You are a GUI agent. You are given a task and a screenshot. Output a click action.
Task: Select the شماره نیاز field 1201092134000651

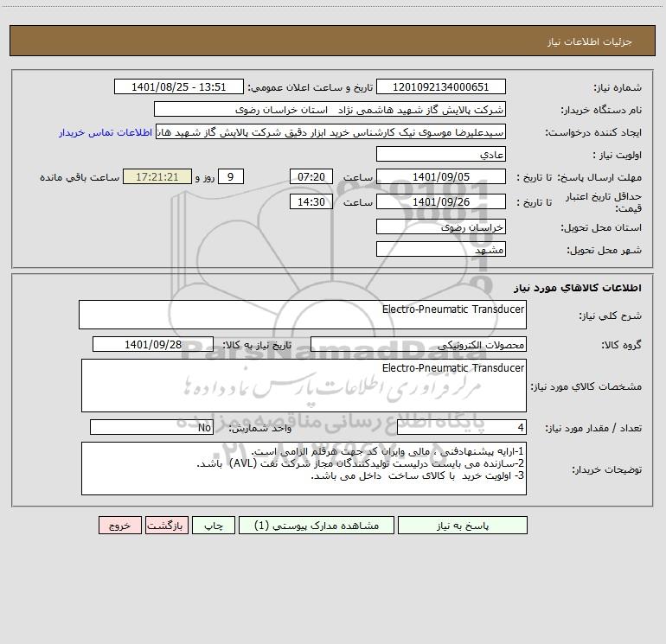(x=441, y=86)
